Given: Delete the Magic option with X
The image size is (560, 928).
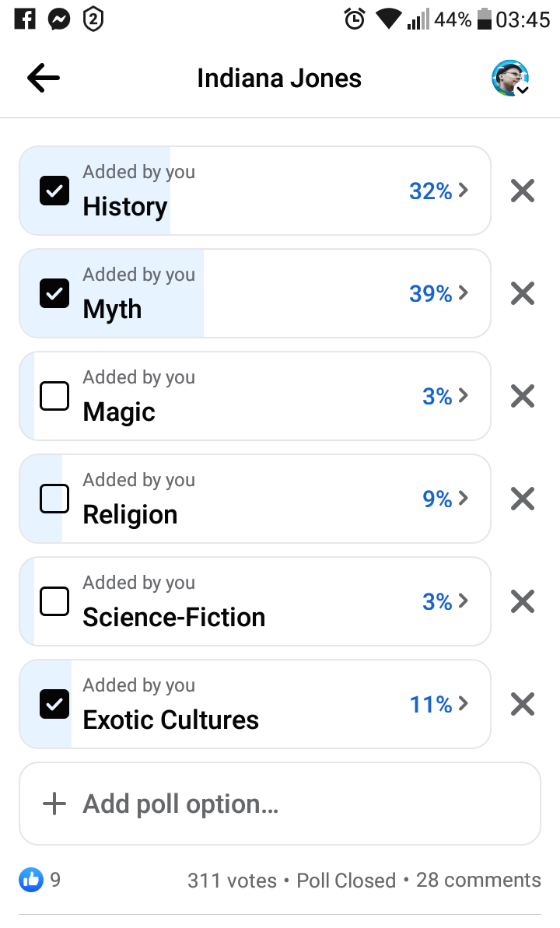Looking at the screenshot, I should click(523, 396).
